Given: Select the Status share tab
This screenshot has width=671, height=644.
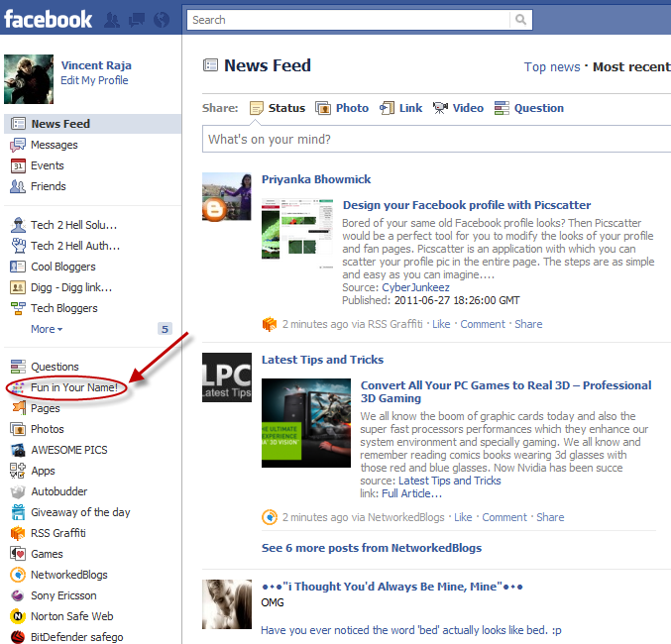Looking at the screenshot, I should (x=278, y=108).
